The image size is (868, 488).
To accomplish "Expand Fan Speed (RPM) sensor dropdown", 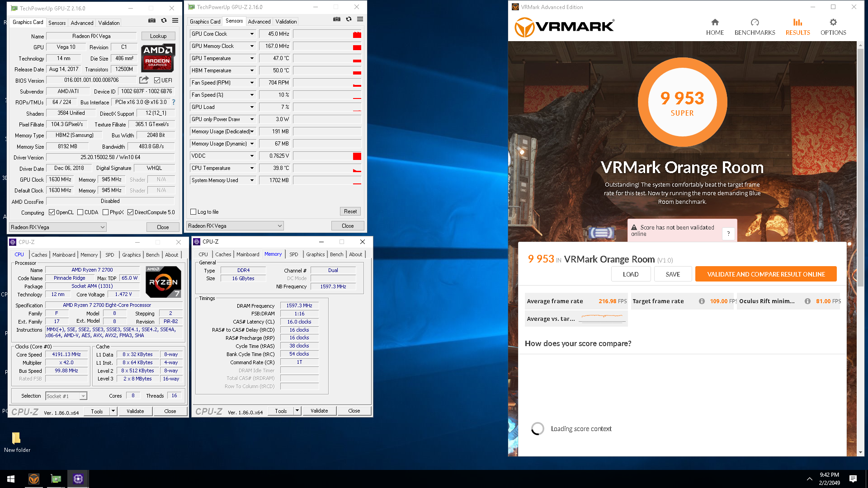I will pyautogui.click(x=252, y=83).
